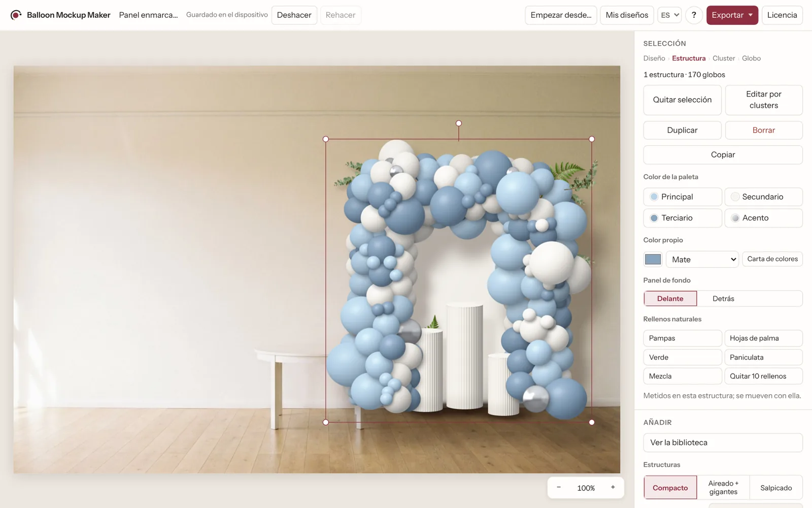Switch to the Cluster breadcrumb level

pyautogui.click(x=724, y=58)
